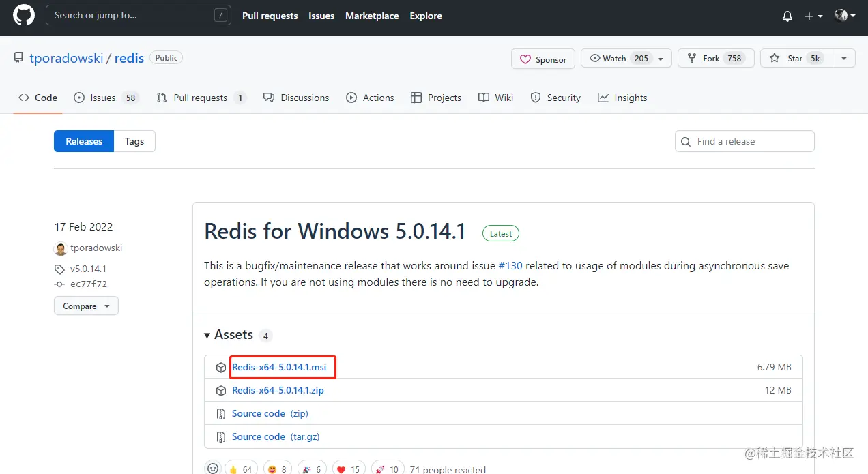Download Redis-x64-5.0.14.1.zip

(x=278, y=390)
